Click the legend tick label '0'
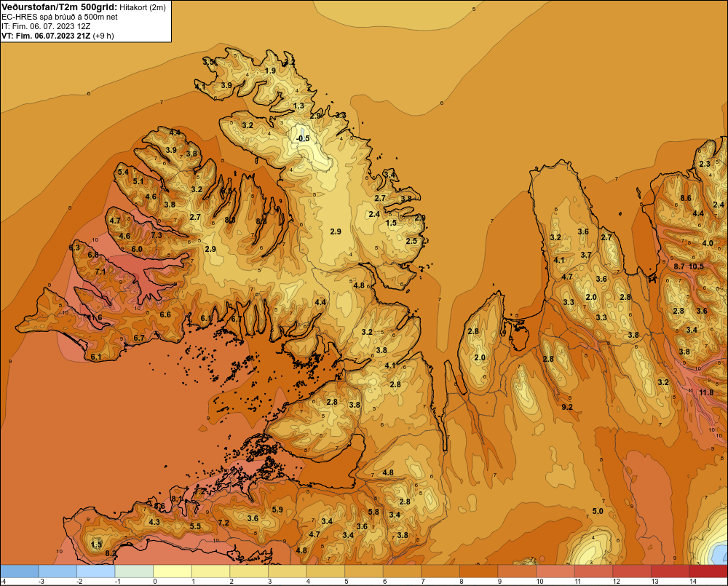 coord(154,582)
